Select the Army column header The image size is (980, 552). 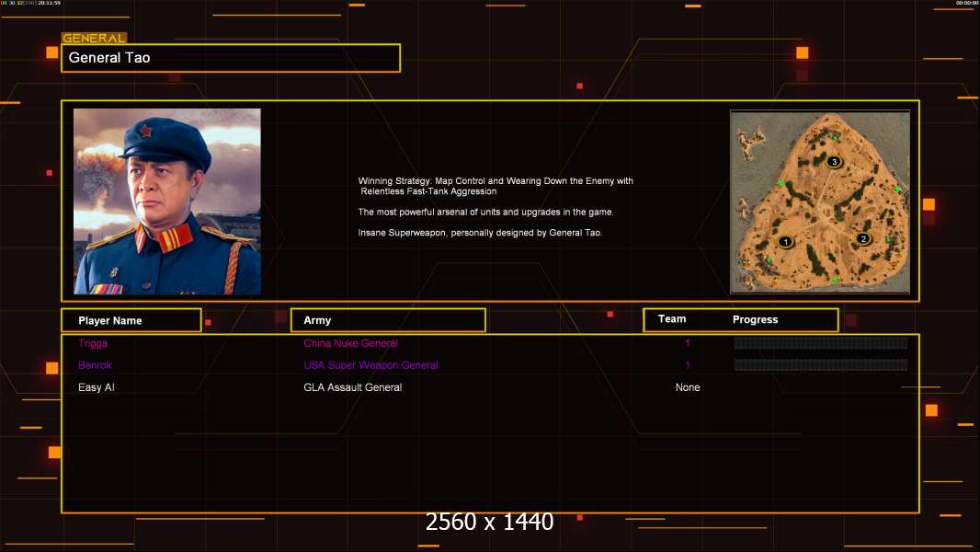click(388, 320)
